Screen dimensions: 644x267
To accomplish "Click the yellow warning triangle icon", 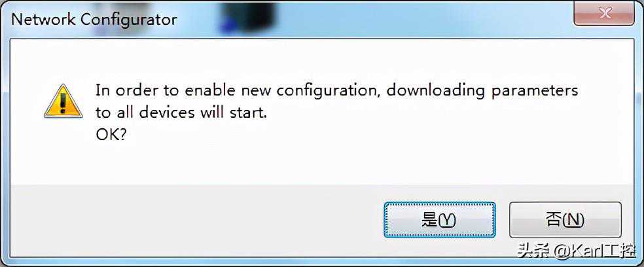I will (x=63, y=101).
